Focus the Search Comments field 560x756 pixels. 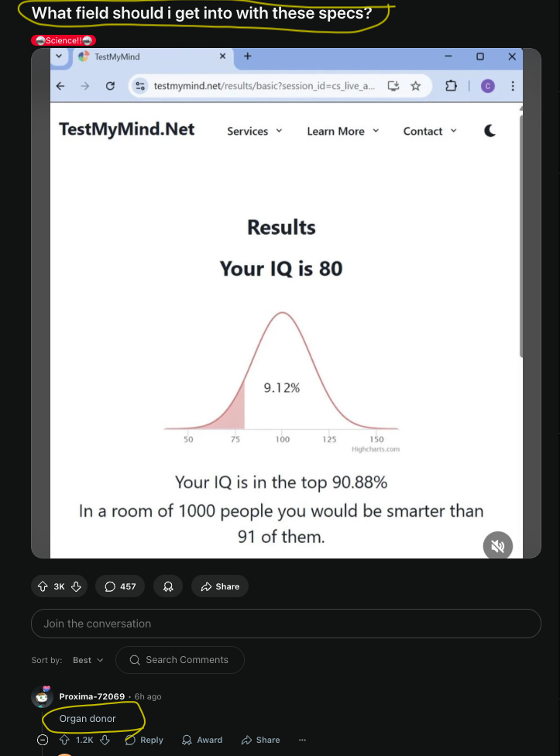coord(180,660)
